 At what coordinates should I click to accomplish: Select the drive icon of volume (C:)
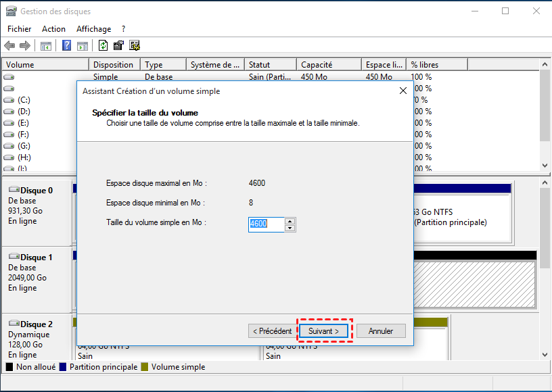(x=9, y=100)
